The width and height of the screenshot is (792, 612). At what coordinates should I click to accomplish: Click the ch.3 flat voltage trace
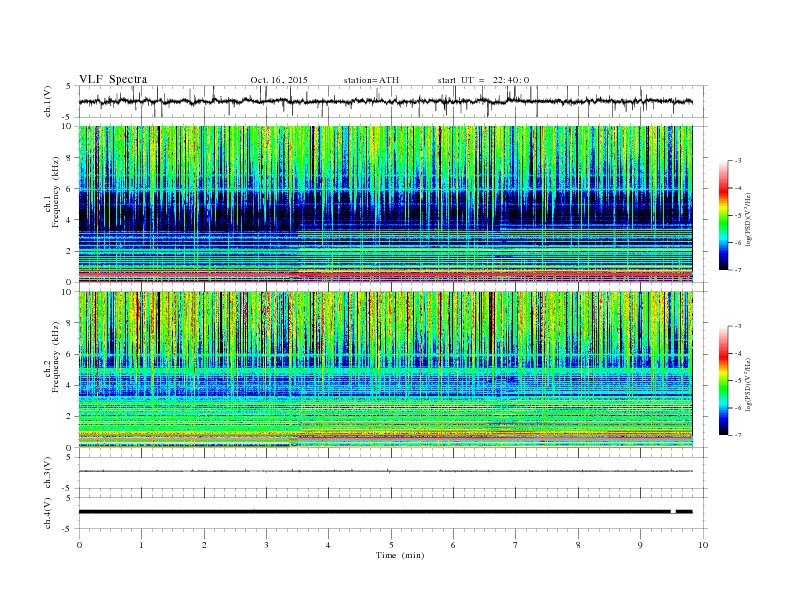[385, 471]
